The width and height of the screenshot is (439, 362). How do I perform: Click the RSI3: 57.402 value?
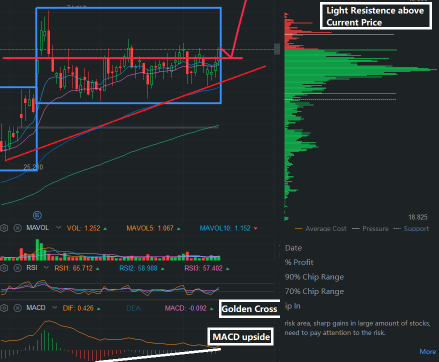pyautogui.click(x=203, y=268)
